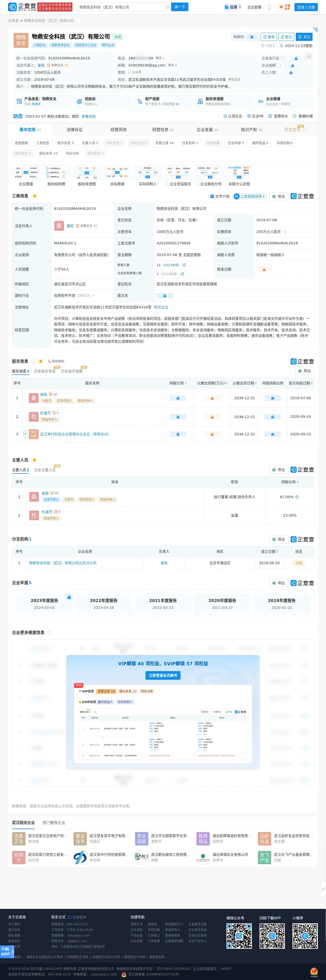
Task: Click pie chart icon next to 67.00%
Action: point(297,496)
